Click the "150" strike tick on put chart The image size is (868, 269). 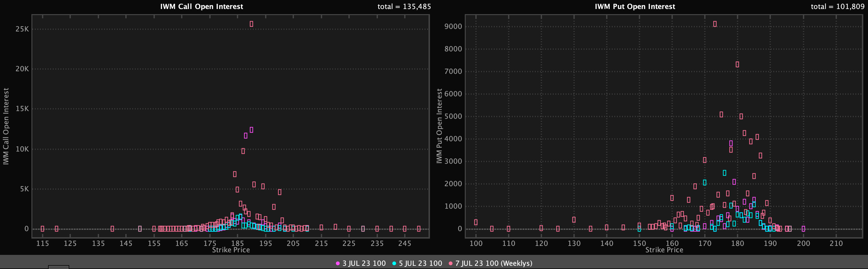point(639,243)
